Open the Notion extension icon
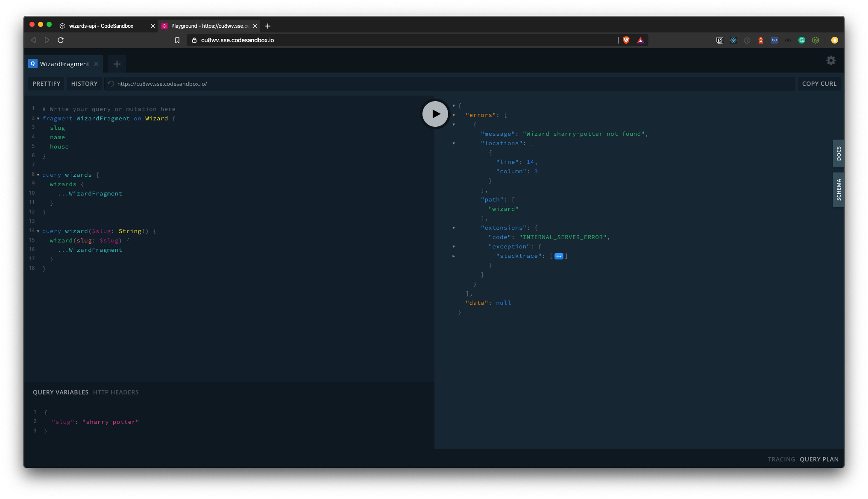 coord(720,40)
